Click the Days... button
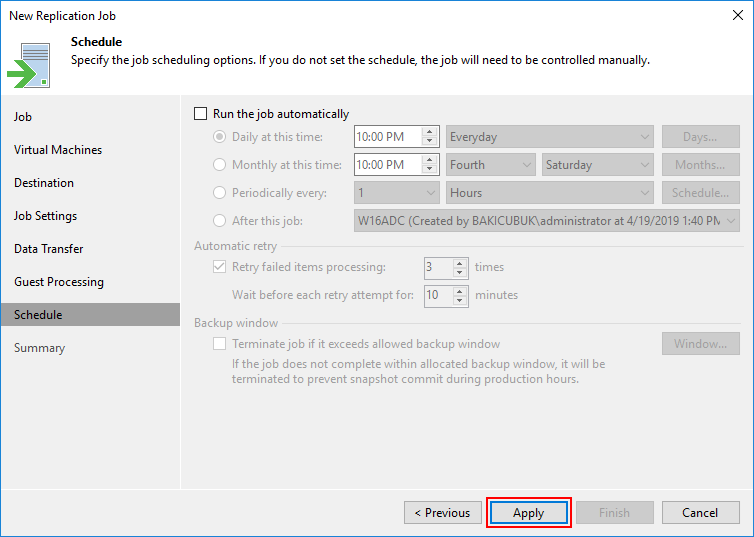The width and height of the screenshot is (754, 537). pos(701,137)
